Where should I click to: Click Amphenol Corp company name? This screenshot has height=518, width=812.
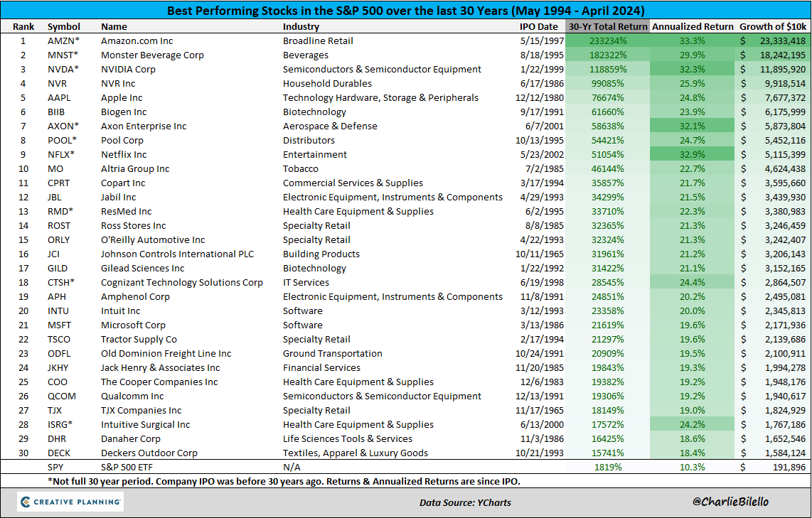click(135, 297)
